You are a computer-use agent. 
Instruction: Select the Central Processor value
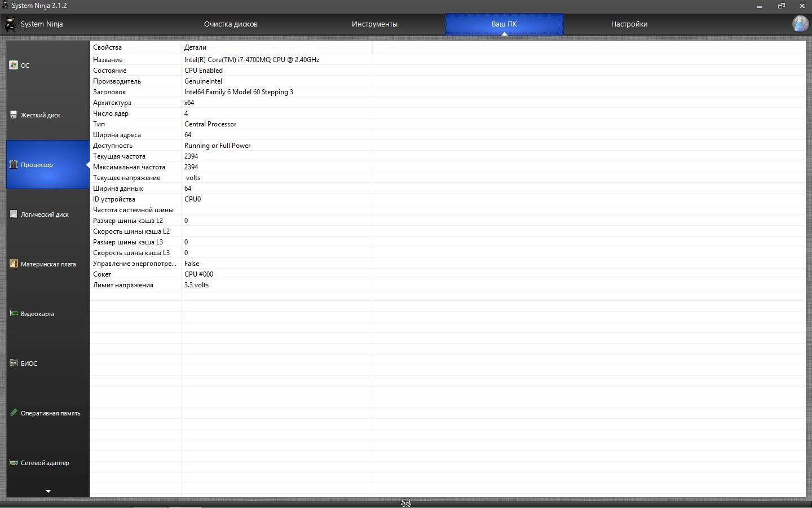click(x=210, y=124)
